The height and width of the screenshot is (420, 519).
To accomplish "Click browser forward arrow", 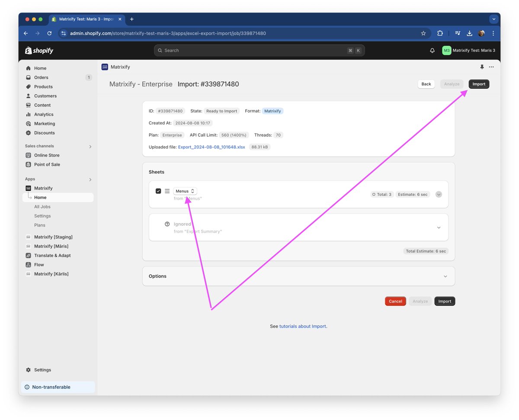I will coord(38,33).
